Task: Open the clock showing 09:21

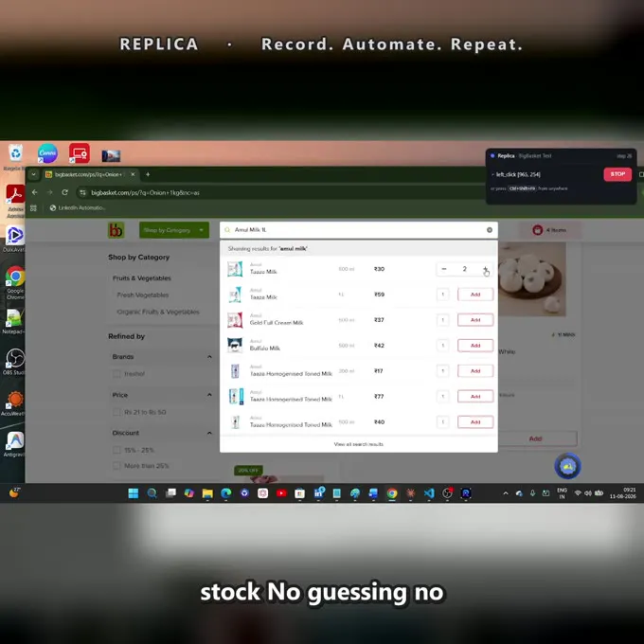Action: pos(623,493)
